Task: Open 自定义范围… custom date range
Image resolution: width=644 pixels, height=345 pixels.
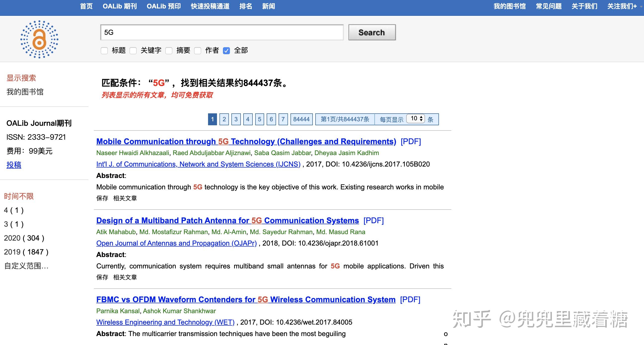Action: pyautogui.click(x=26, y=266)
